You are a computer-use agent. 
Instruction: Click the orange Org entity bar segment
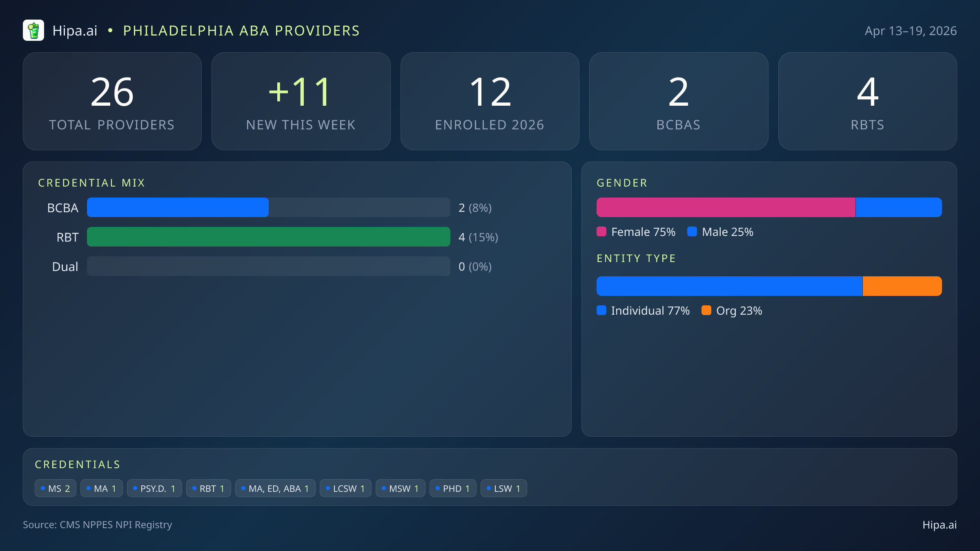tap(902, 286)
